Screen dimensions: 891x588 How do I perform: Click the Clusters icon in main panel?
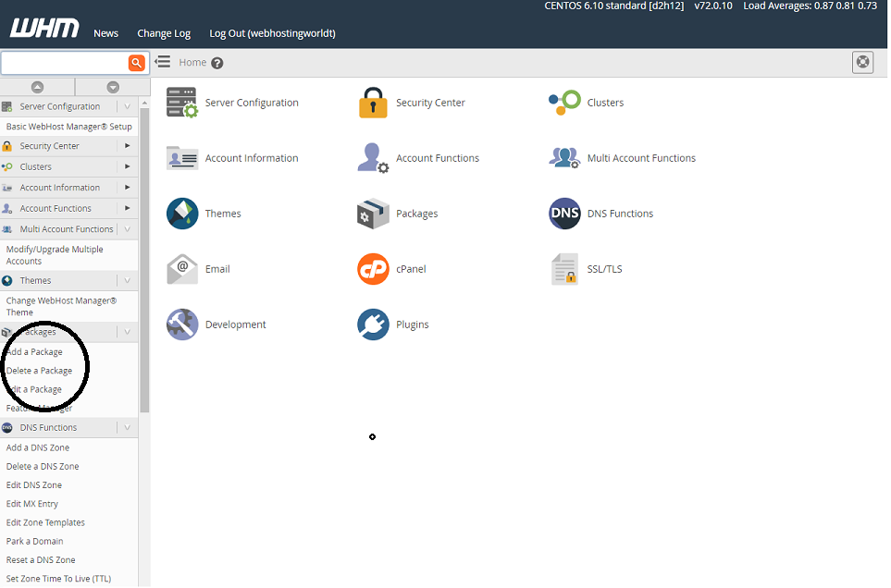coord(564,103)
